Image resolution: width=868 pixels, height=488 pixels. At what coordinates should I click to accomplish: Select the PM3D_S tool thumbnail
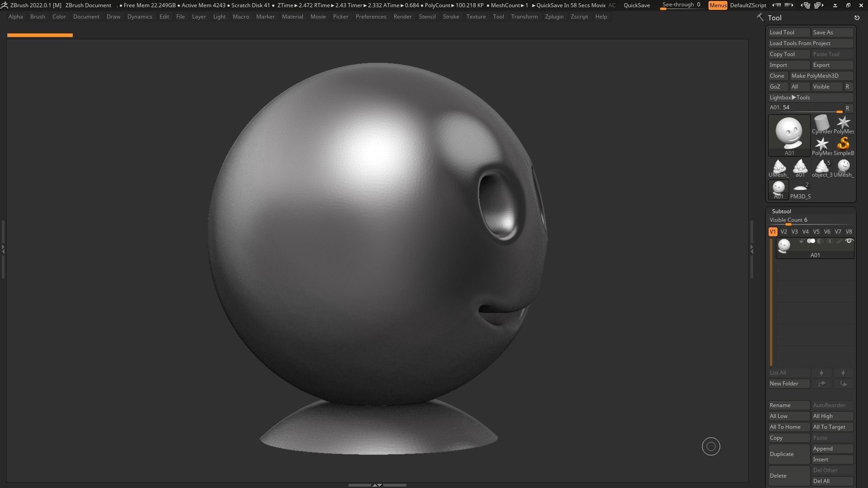pyautogui.click(x=800, y=189)
